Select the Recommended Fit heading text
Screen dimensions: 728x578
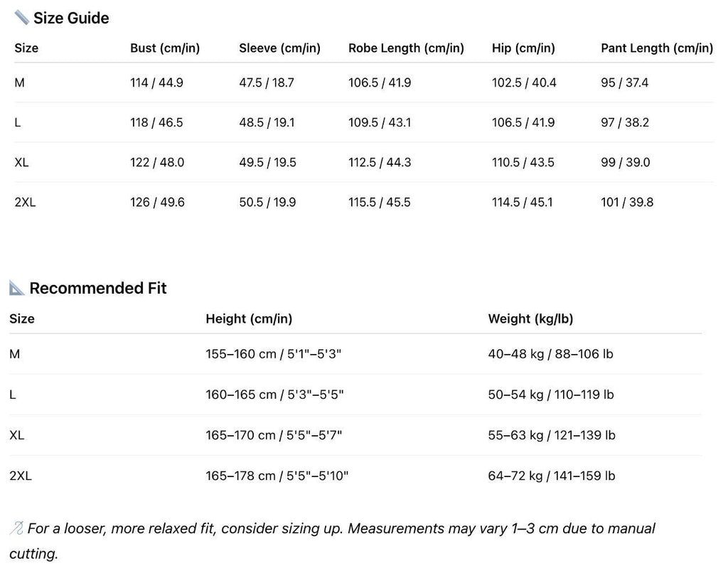coord(98,288)
